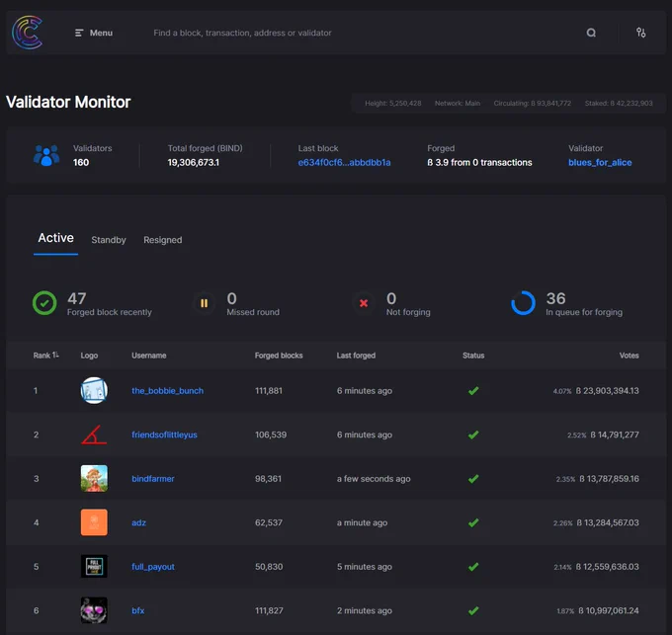Click status checkmark for full_payout
The height and width of the screenshot is (635, 672).
pos(473,567)
